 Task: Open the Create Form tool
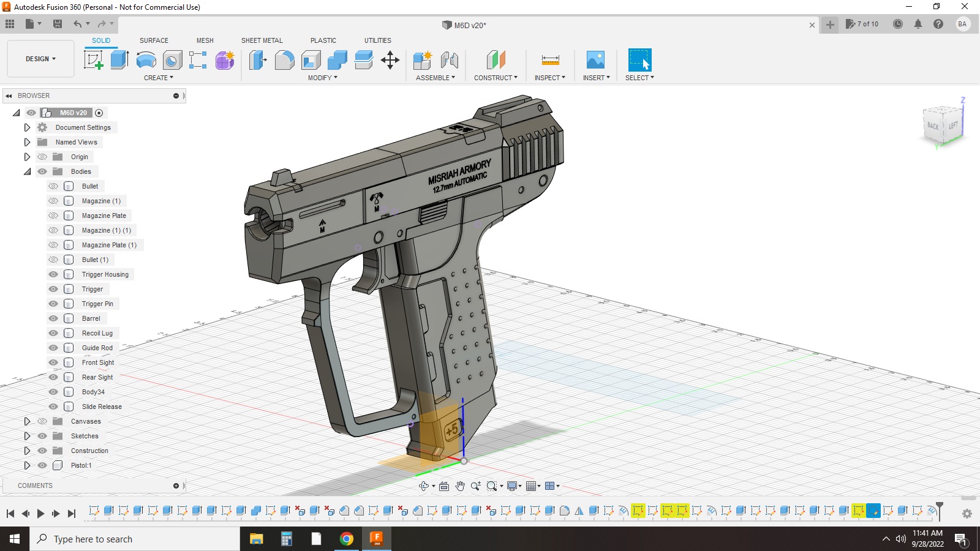pyautogui.click(x=225, y=60)
